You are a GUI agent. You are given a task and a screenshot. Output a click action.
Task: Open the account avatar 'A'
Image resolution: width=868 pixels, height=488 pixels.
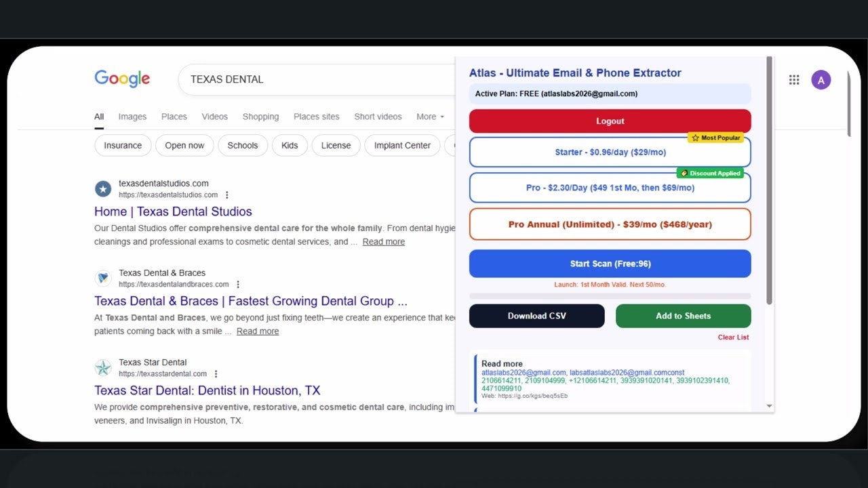(821, 80)
